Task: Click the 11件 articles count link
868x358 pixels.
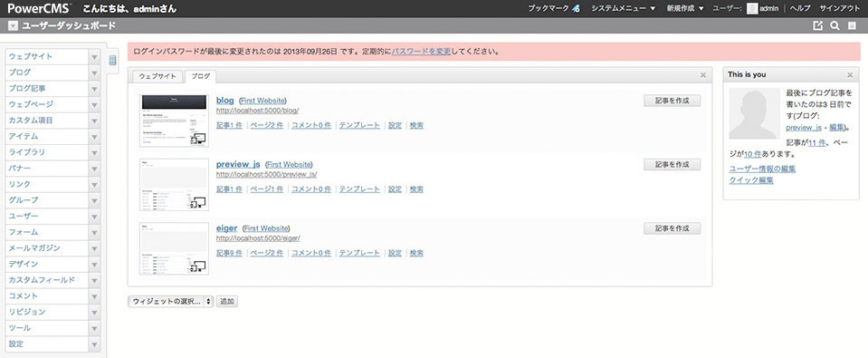Action: click(817, 142)
